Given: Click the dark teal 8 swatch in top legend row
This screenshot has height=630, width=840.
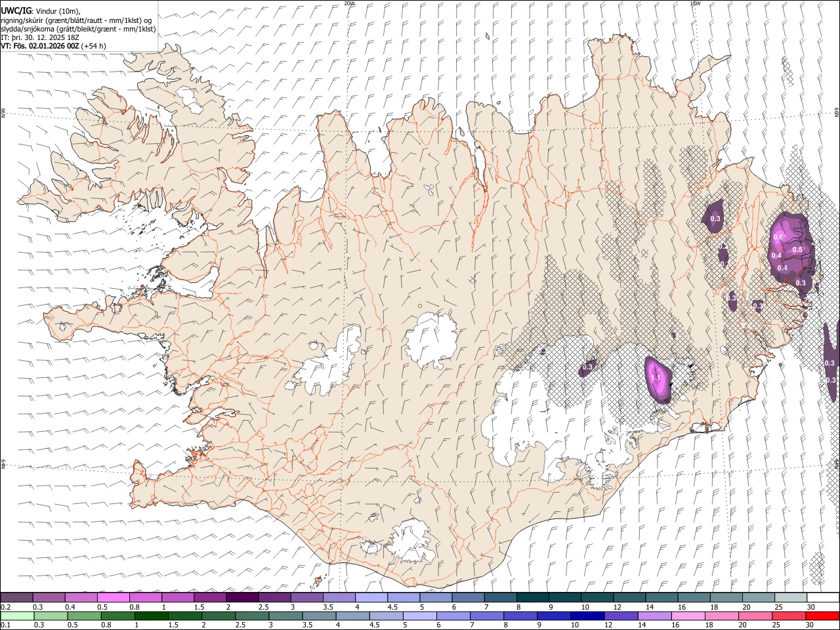Looking at the screenshot, I should click(x=533, y=597).
